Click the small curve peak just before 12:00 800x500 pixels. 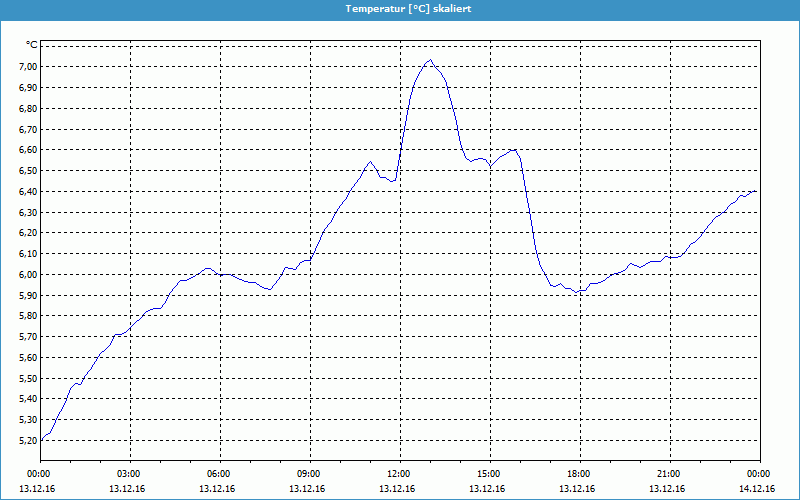pos(370,161)
